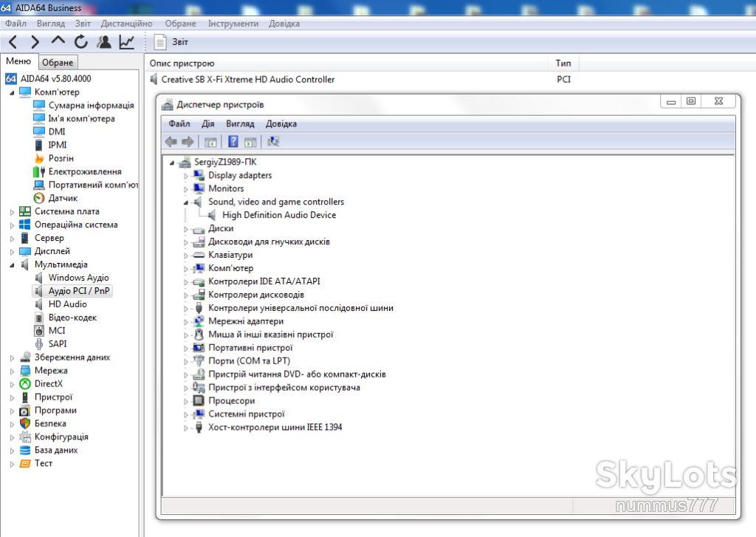This screenshot has width=756, height=537.
Task: Open Windows Аудіо in the sidebar
Action: tap(78, 278)
